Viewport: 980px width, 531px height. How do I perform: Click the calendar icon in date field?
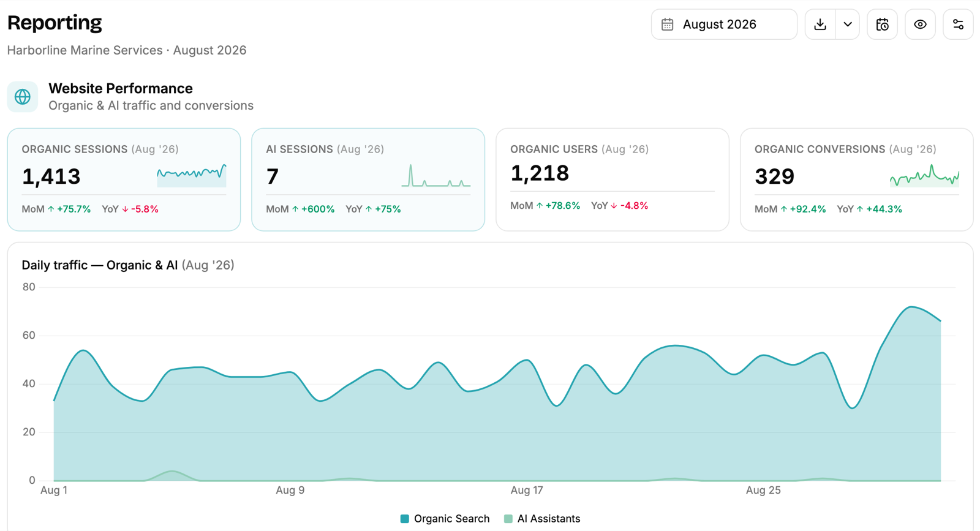point(668,24)
